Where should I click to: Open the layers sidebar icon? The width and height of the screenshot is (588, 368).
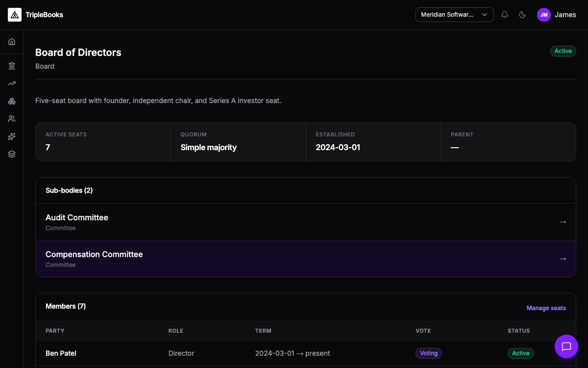(12, 154)
